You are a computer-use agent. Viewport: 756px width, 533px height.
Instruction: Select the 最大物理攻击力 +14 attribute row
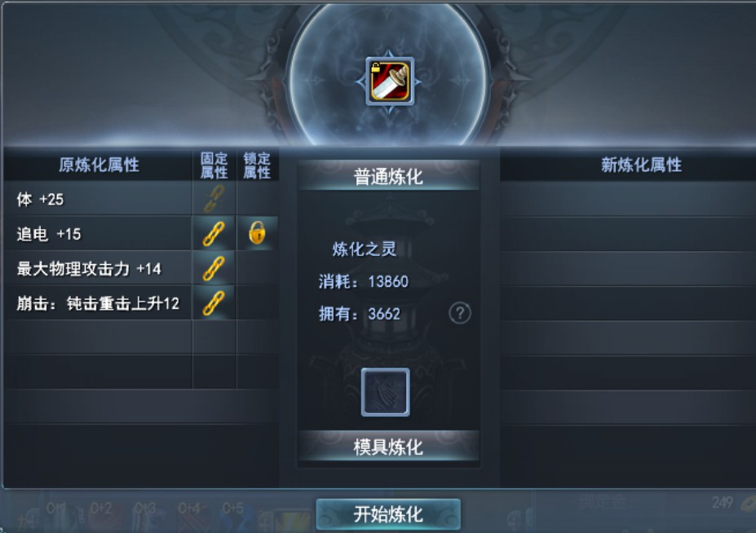point(99,268)
